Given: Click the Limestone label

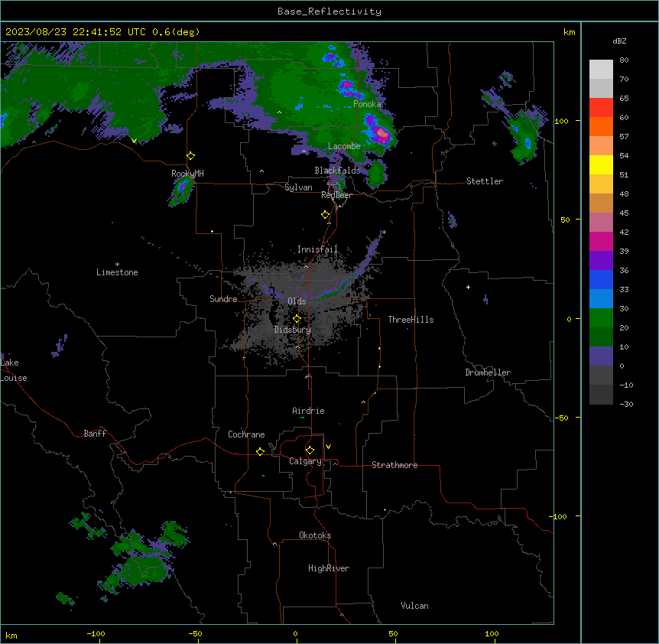Looking at the screenshot, I should point(117,272).
